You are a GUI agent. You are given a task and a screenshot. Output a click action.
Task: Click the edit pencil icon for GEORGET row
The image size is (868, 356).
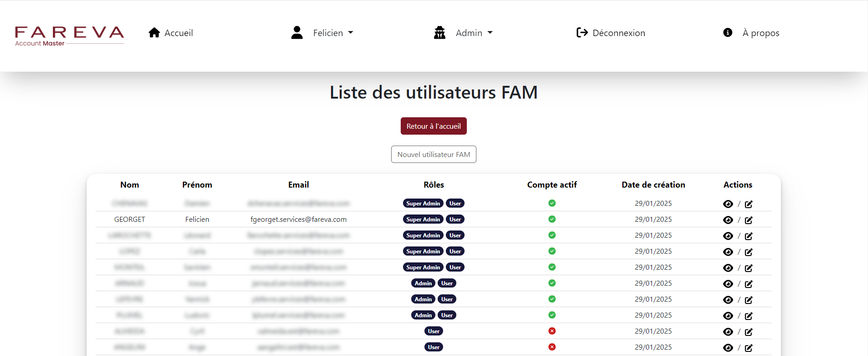point(749,220)
